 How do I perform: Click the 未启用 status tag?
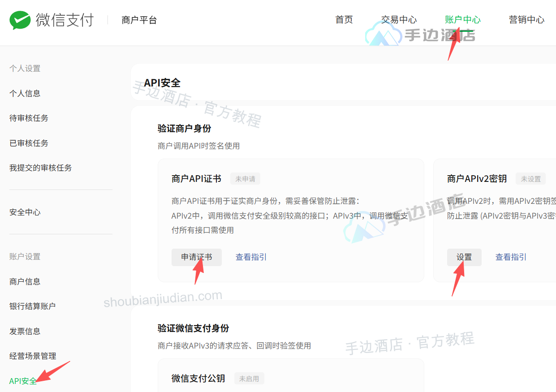pyautogui.click(x=249, y=379)
